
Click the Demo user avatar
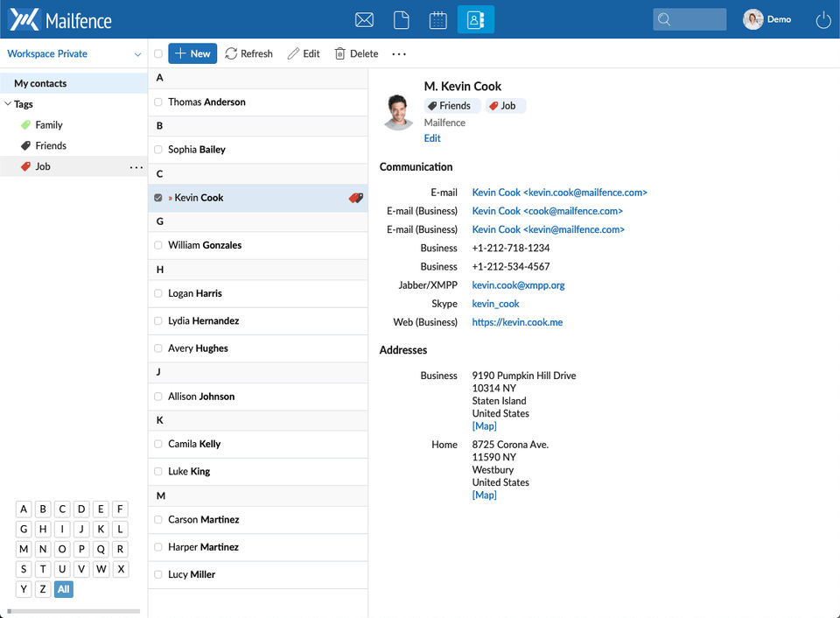click(752, 19)
